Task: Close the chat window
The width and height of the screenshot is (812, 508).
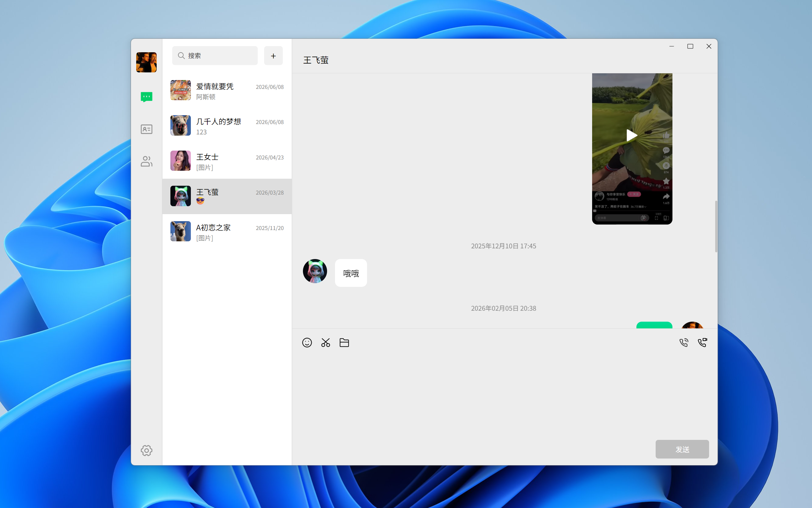Action: pyautogui.click(x=709, y=46)
